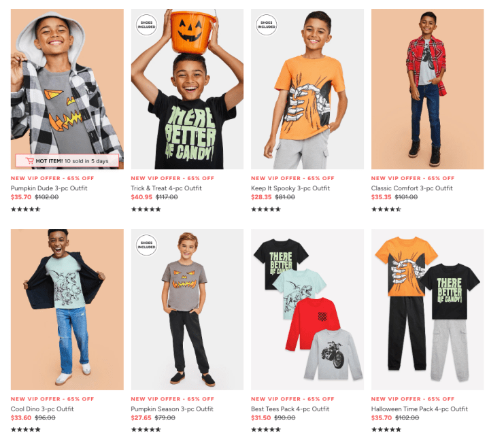This screenshot has height=448, width=489.
Task: Open the Trick & Treat 4-pc Outfit link
Action: 166,188
